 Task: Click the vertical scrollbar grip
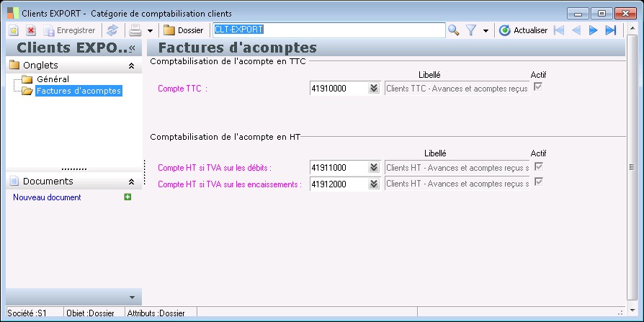pyautogui.click(x=632, y=166)
